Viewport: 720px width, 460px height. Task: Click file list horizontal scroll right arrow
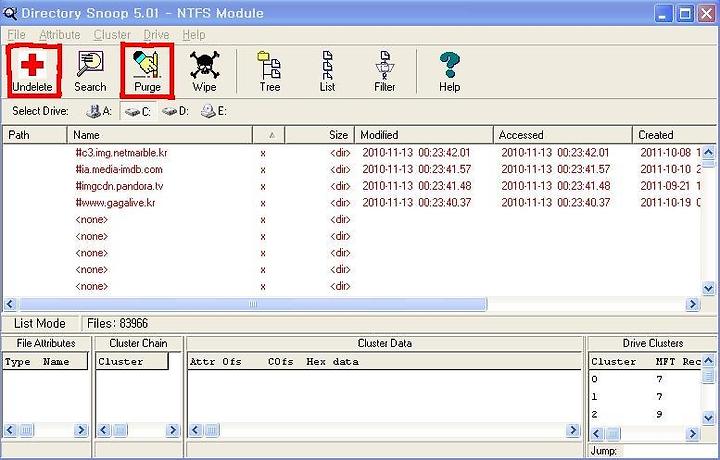692,304
